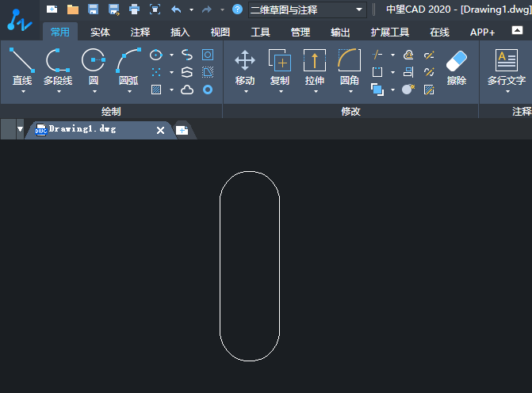Select the ellipse drawing tool
The width and height of the screenshot is (532, 393).
tap(156, 55)
